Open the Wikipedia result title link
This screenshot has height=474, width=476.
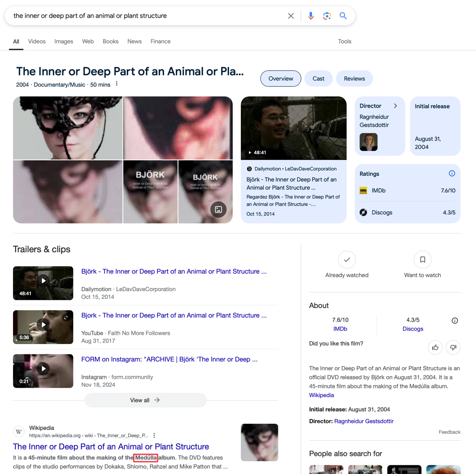(x=111, y=446)
